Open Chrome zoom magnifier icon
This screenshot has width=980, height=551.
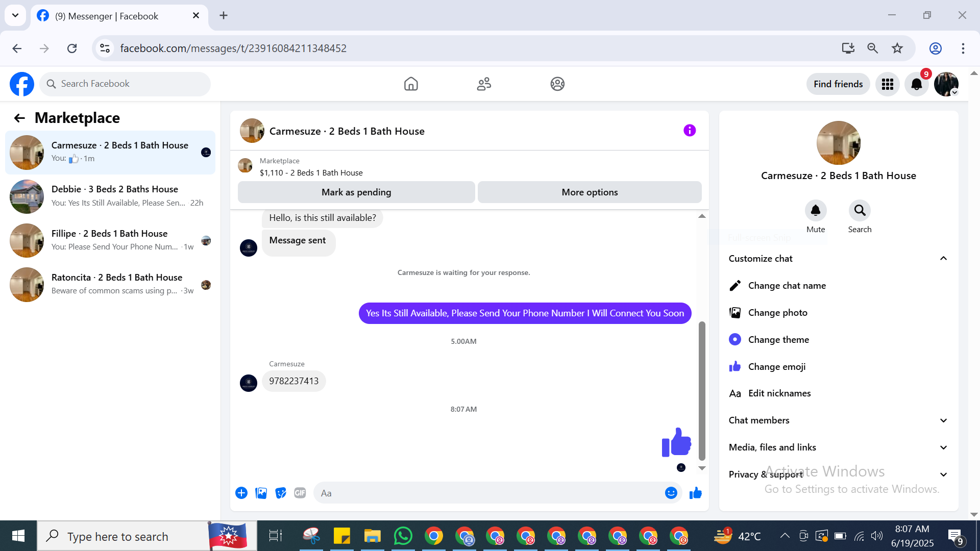(873, 48)
